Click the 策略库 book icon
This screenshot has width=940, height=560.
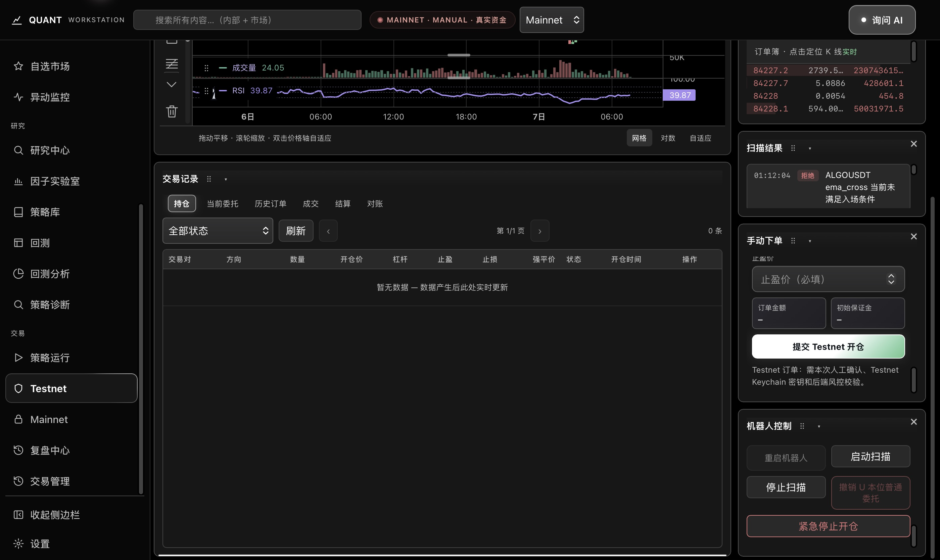(x=18, y=212)
